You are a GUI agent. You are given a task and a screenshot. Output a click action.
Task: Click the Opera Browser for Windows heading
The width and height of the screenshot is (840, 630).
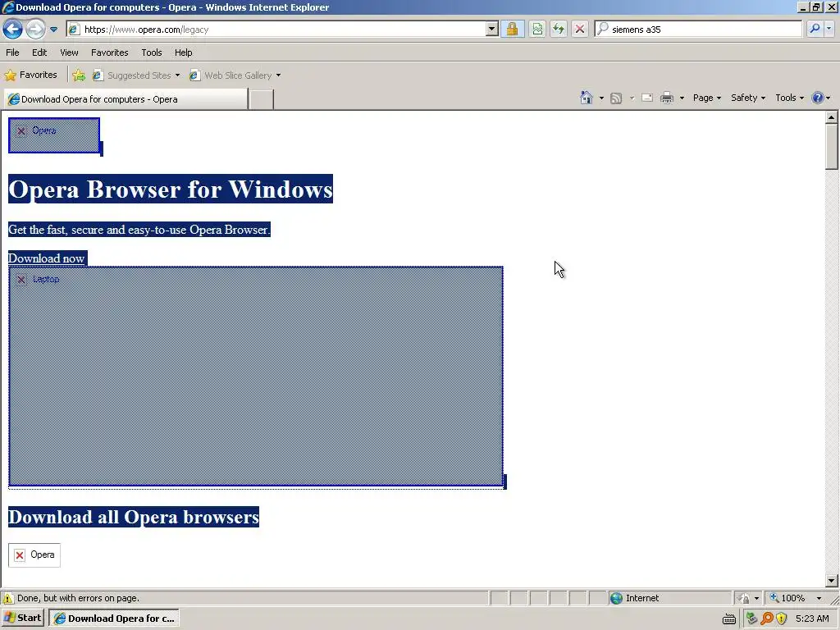[x=171, y=189]
